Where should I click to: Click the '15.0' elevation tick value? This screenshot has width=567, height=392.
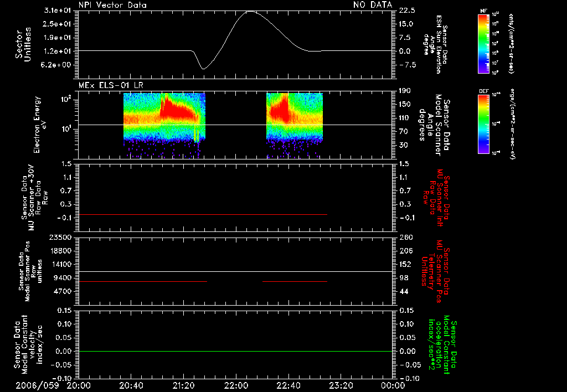[407, 24]
